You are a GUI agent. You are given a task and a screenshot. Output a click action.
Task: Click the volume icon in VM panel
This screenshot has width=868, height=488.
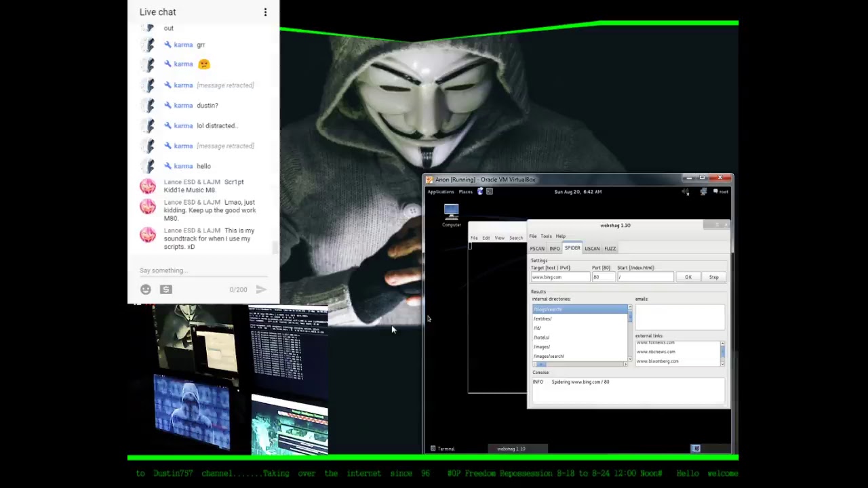tap(686, 192)
